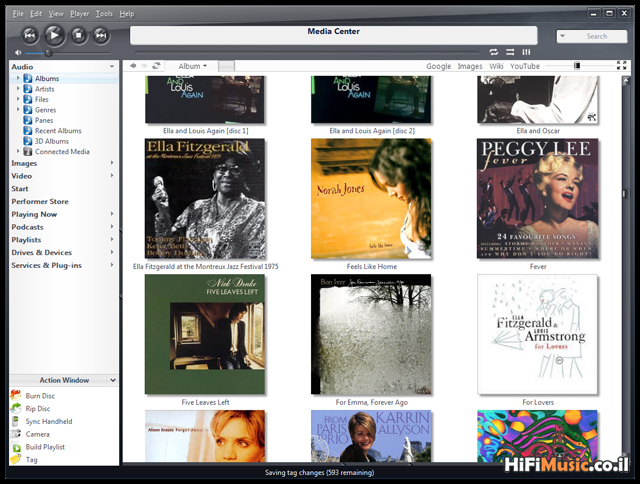
Task: Open the Playlists section
Action: point(26,240)
